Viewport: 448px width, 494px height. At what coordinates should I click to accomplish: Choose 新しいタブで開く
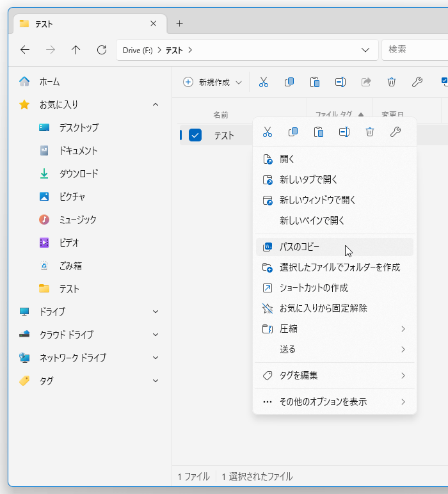coord(335,180)
